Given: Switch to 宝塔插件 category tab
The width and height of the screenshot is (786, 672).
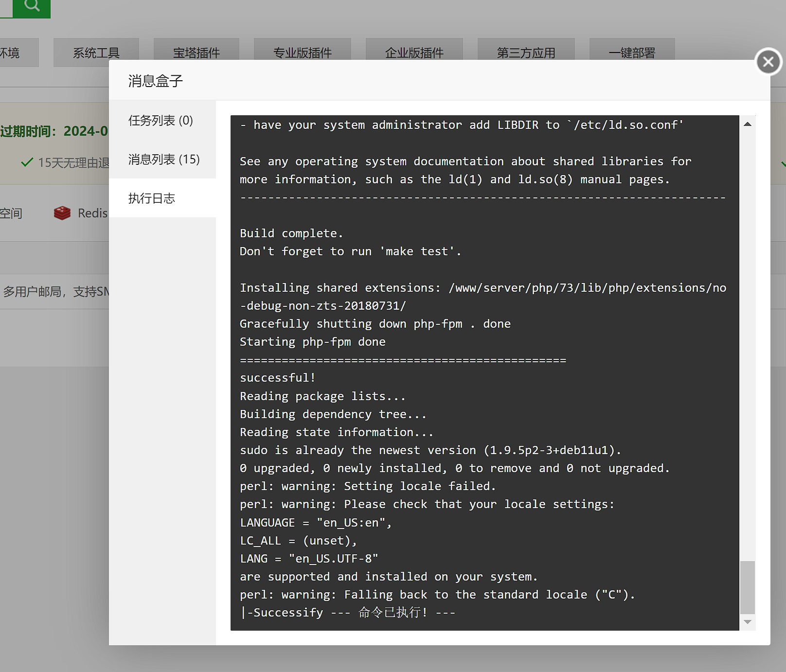Looking at the screenshot, I should pos(196,53).
